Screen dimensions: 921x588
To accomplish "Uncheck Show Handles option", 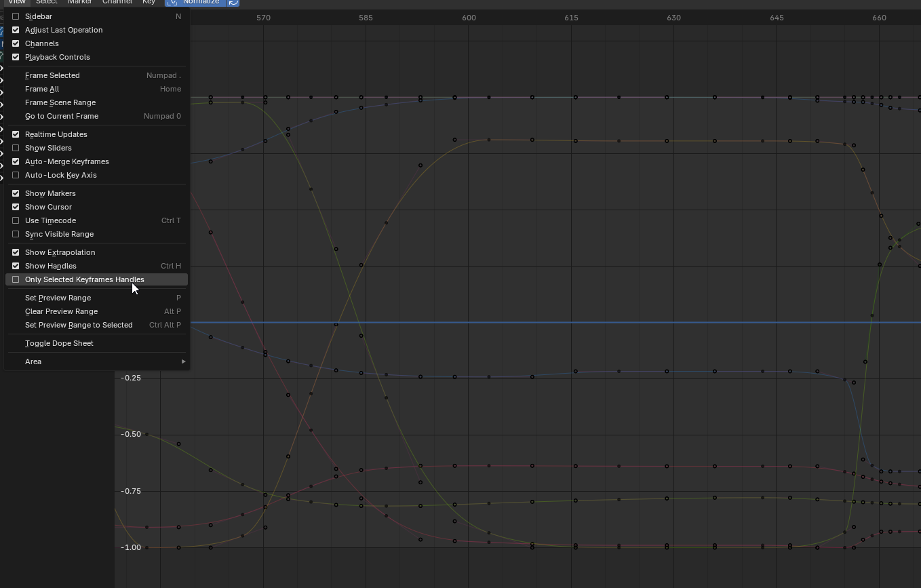I will pyautogui.click(x=16, y=266).
